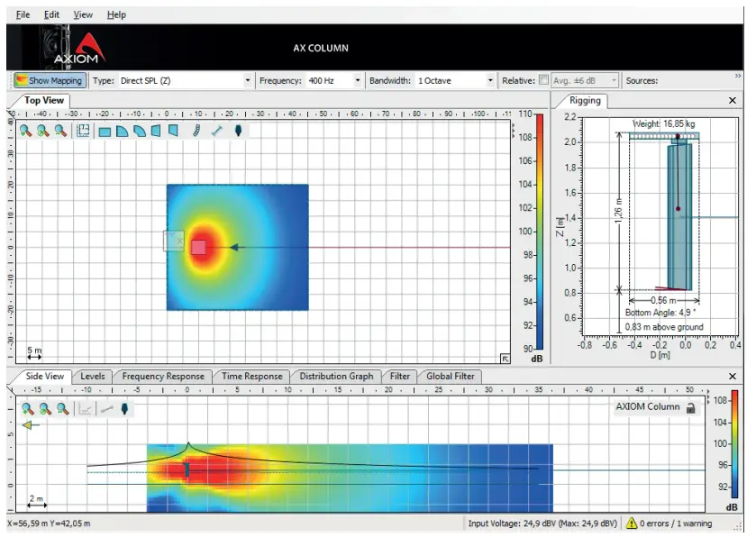Click the greyed graph icon in Side View
Viewport: 756px width, 537px height.
[85, 409]
